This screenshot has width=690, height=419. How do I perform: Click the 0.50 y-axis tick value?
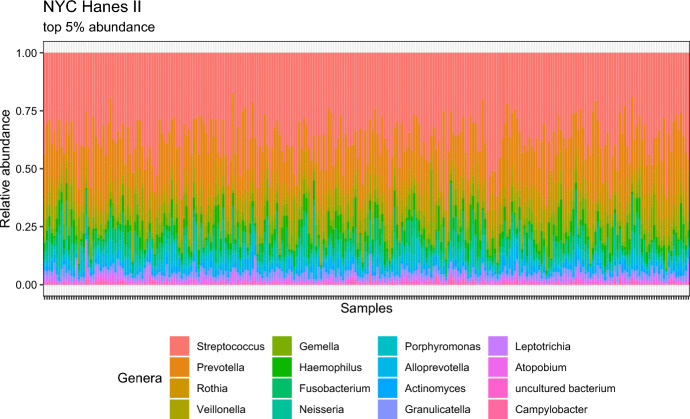tap(26, 169)
